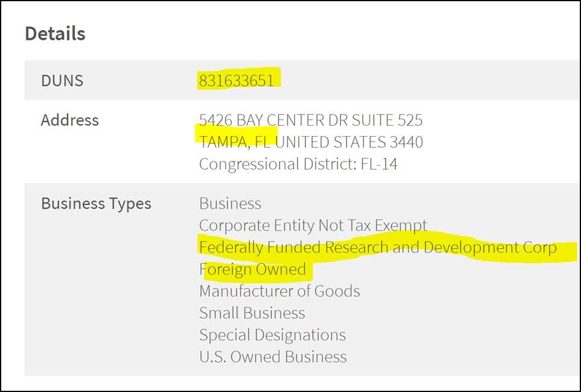Click the word Exempt in business types

401,225
